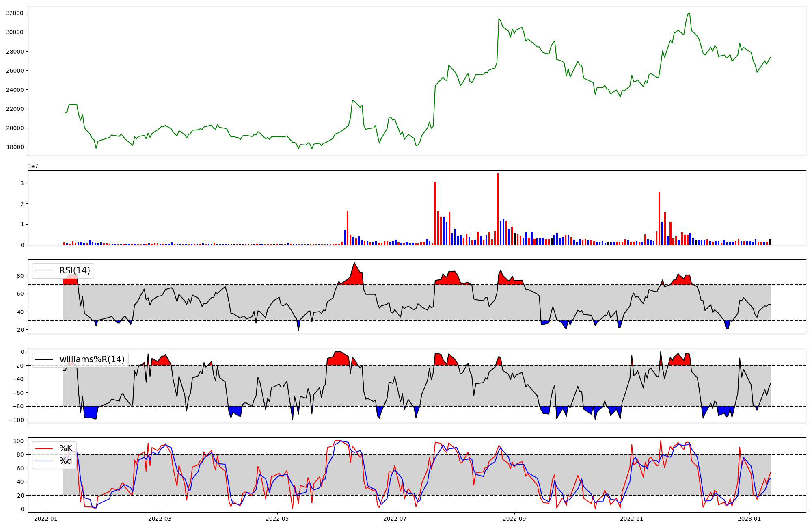Image resolution: width=812 pixels, height=528 pixels.
Task: Click the 18000 price axis tick label
Action: (x=15, y=147)
